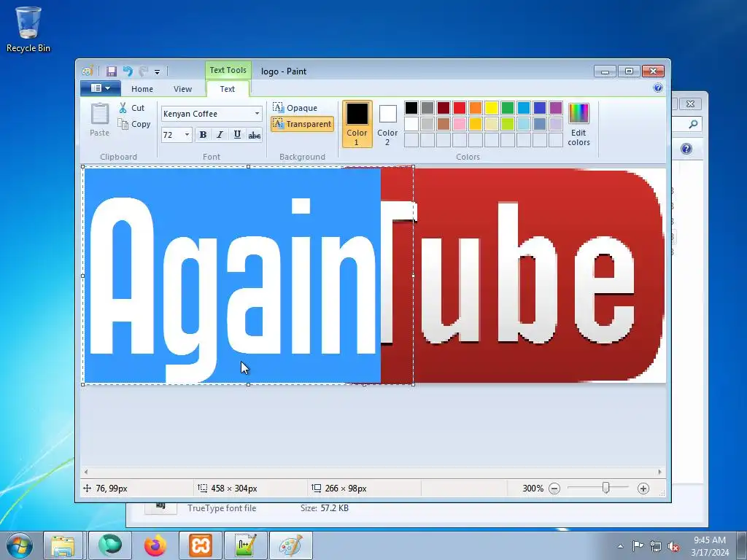
Task: Click the network tray icon
Action: tap(656, 547)
